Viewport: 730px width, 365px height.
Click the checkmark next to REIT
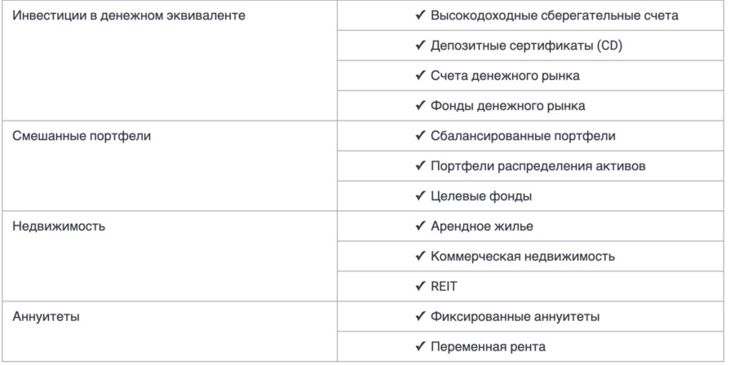(420, 286)
